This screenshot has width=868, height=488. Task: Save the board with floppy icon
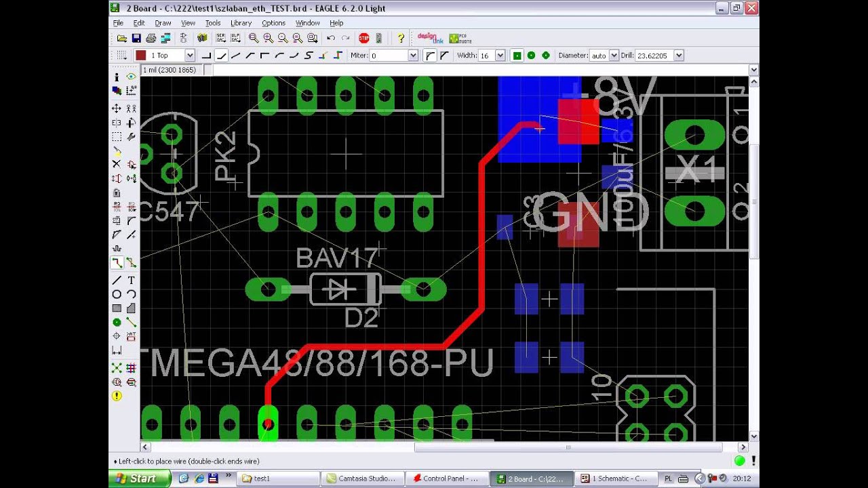(x=136, y=39)
